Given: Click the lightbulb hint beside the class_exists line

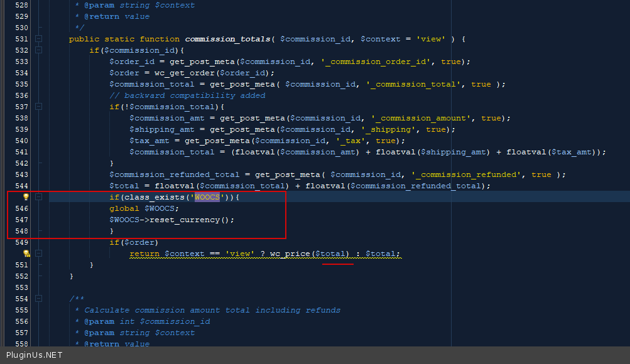Looking at the screenshot, I should tap(26, 197).
